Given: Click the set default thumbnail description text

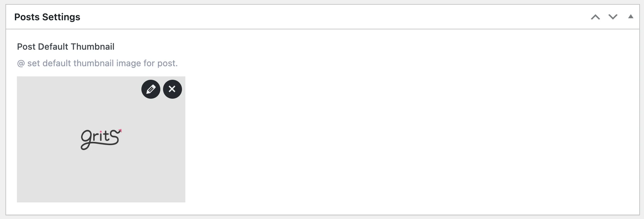Looking at the screenshot, I should tap(97, 63).
